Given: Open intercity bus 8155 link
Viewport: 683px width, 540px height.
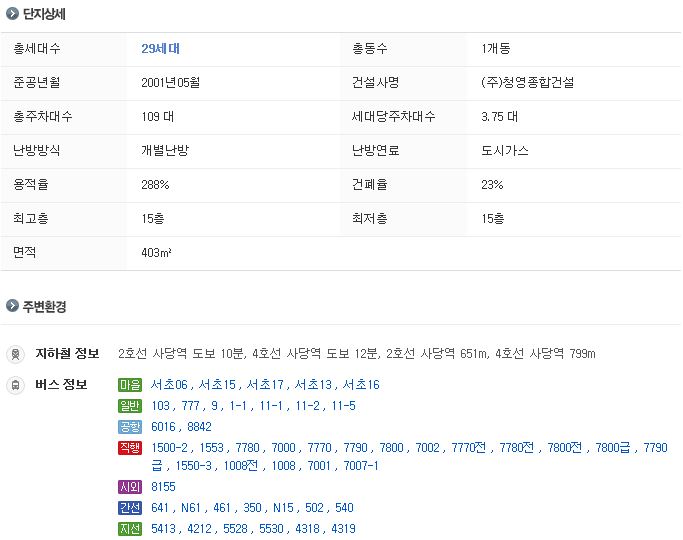Looking at the screenshot, I should coord(163,487).
